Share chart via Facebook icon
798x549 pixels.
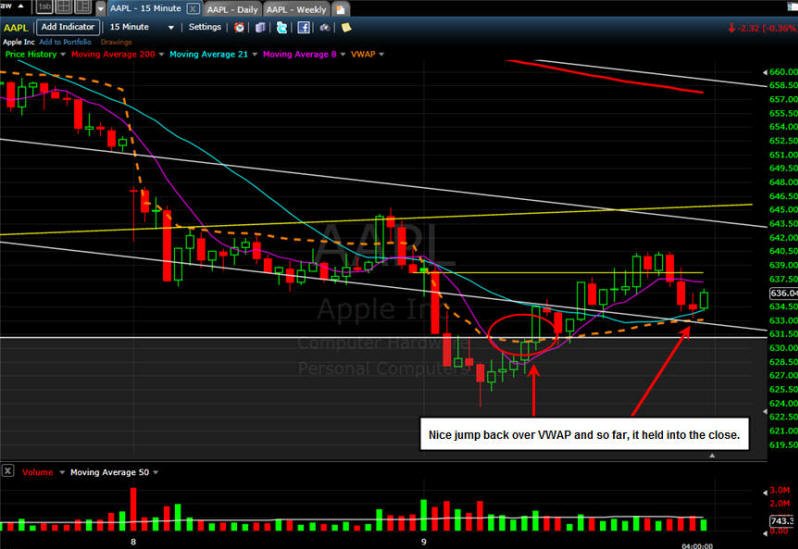303,27
